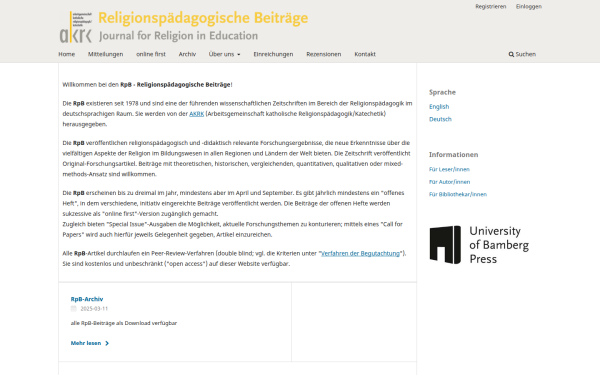Image resolution: width=600 pixels, height=375 pixels.
Task: Click the calendar icon beside 2025-03-11
Action: tap(74, 308)
